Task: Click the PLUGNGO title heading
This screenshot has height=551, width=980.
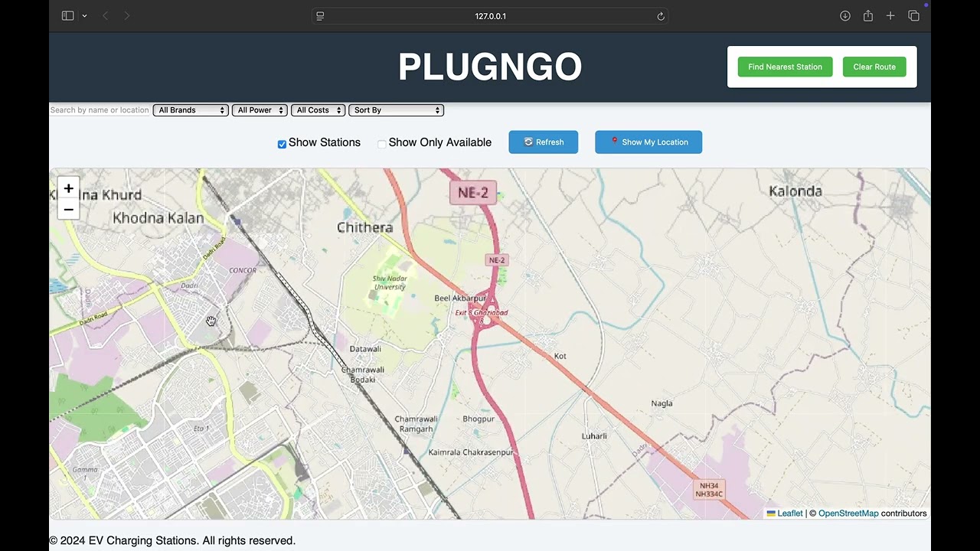Action: click(490, 67)
